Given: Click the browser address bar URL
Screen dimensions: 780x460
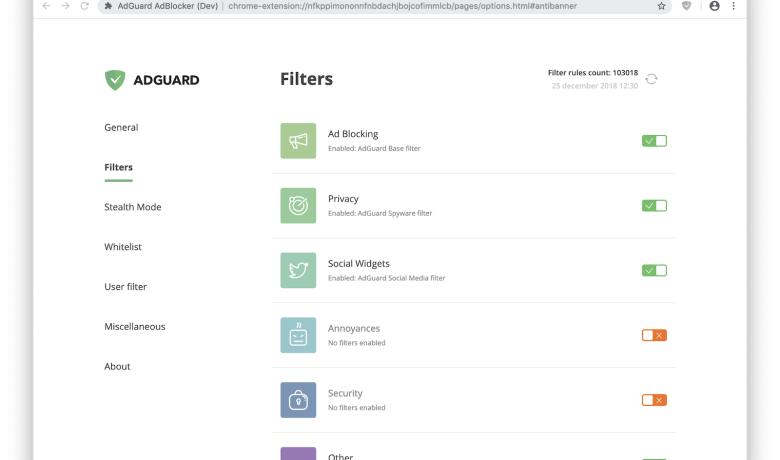Looking at the screenshot, I should click(402, 6).
